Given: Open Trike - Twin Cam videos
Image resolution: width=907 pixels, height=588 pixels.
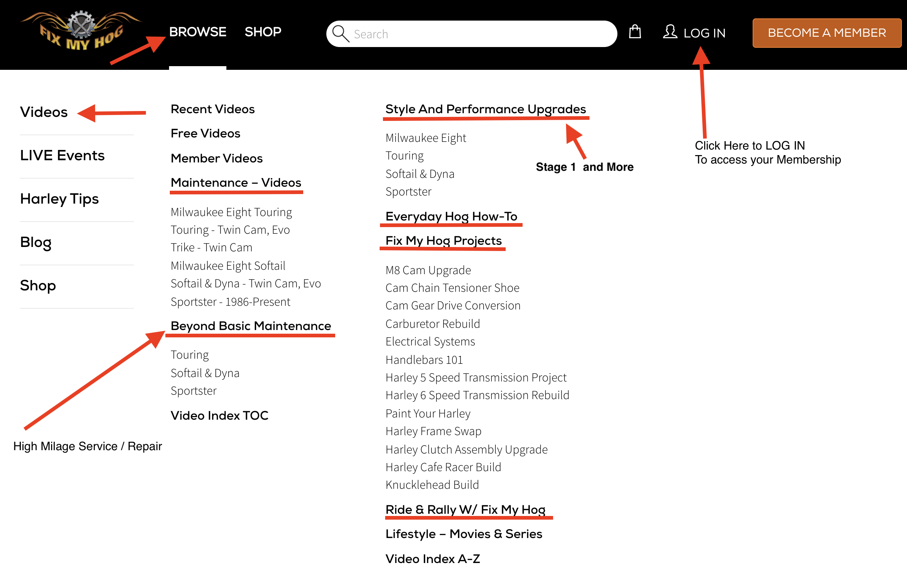Looking at the screenshot, I should coord(212,247).
